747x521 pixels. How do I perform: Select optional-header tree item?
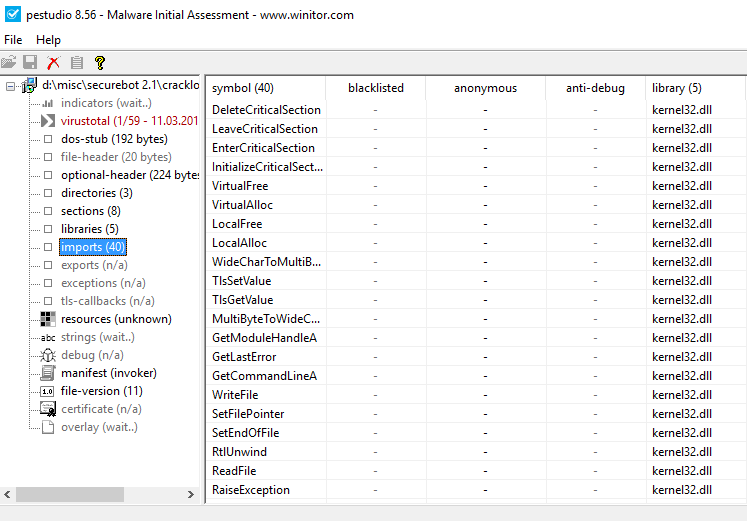(x=130, y=175)
